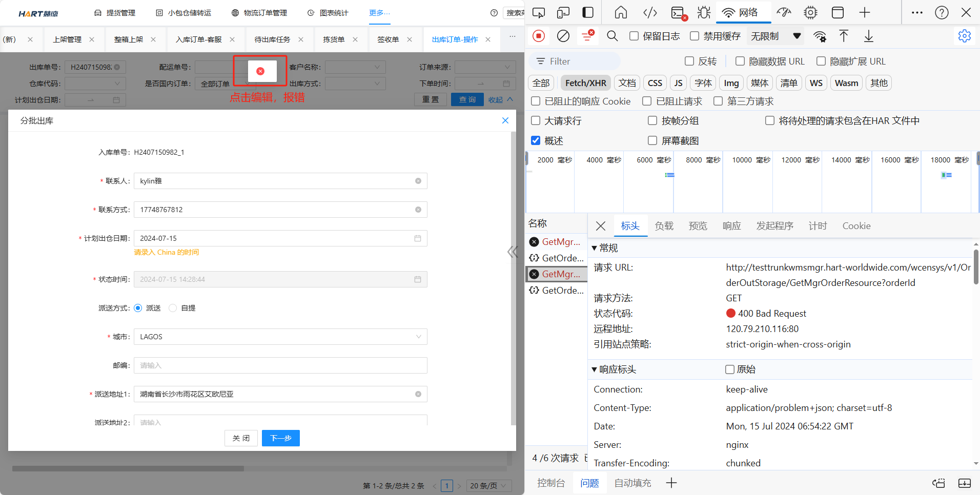Click the 关闭 button in dialog
980x495 pixels.
241,438
